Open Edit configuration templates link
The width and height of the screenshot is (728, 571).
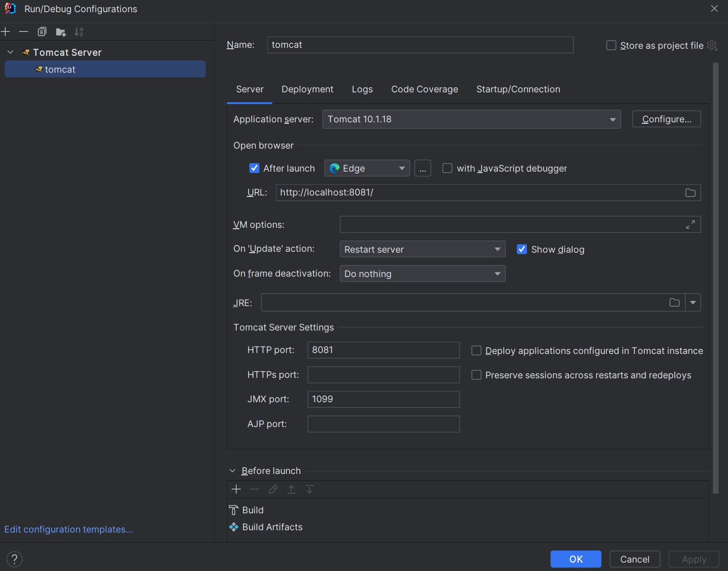[x=68, y=529]
